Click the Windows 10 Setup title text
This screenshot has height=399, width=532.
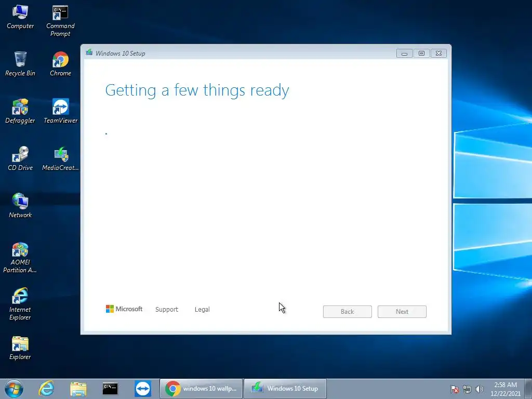tap(121, 54)
